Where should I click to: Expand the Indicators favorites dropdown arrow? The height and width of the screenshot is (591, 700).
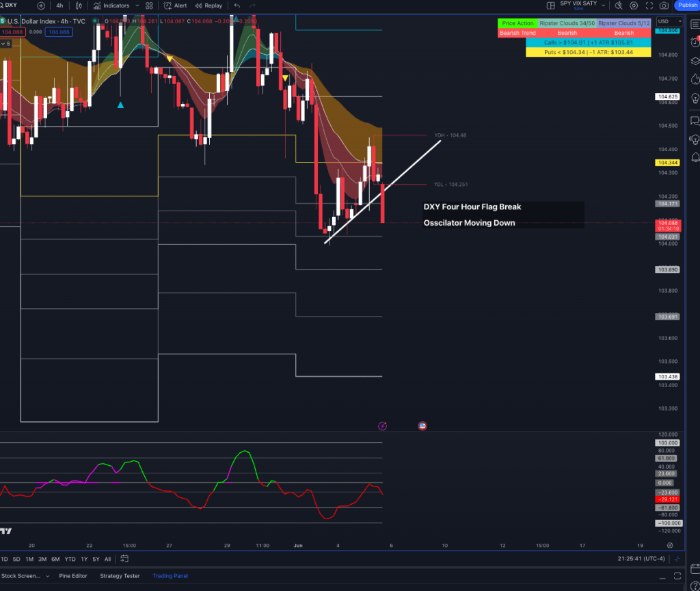pyautogui.click(x=138, y=5)
